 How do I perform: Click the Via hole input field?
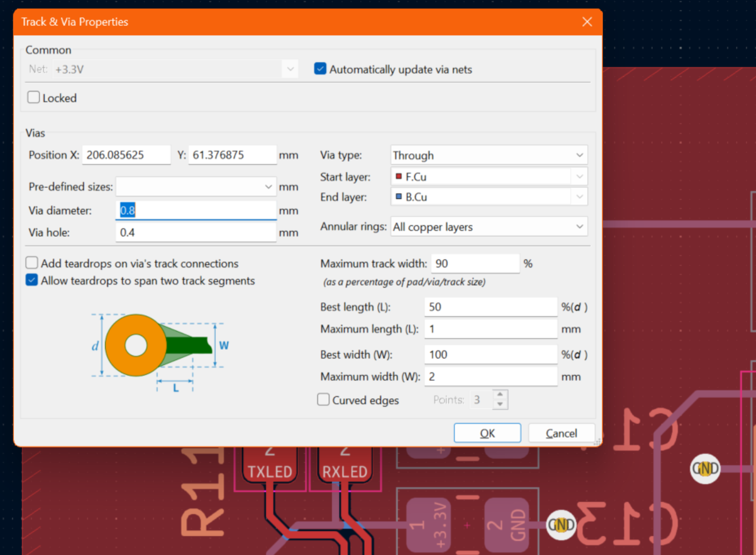196,233
